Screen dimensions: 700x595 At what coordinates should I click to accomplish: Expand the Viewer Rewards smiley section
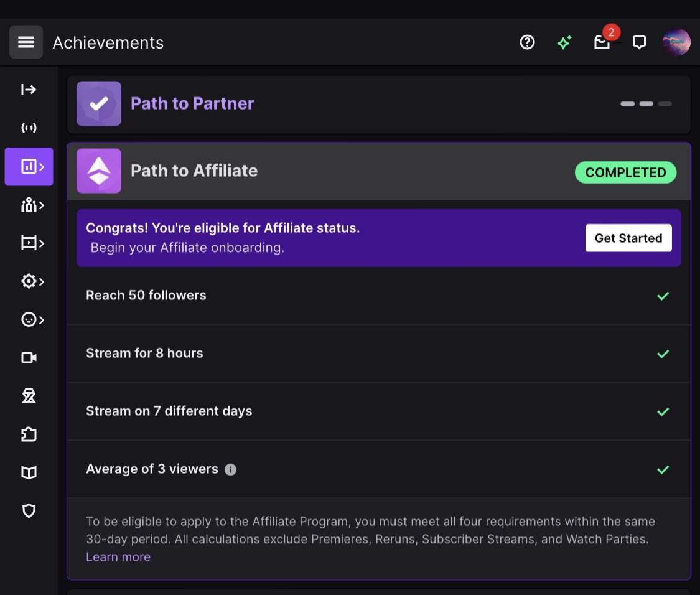click(32, 320)
